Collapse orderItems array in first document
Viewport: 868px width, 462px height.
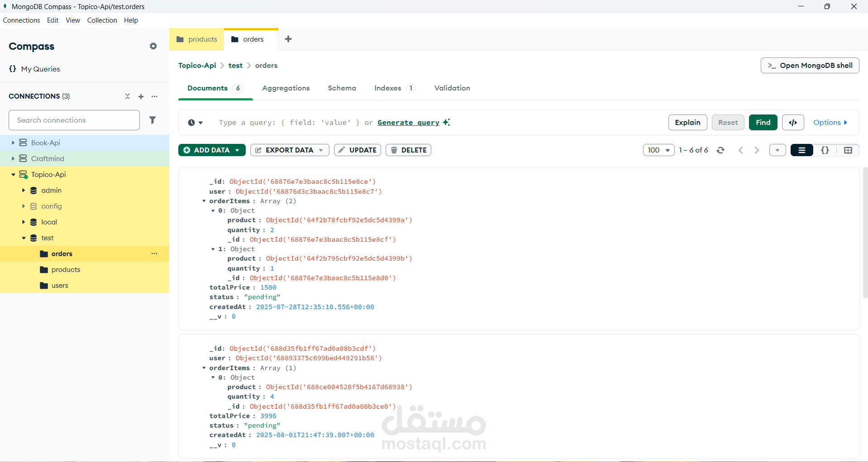204,201
